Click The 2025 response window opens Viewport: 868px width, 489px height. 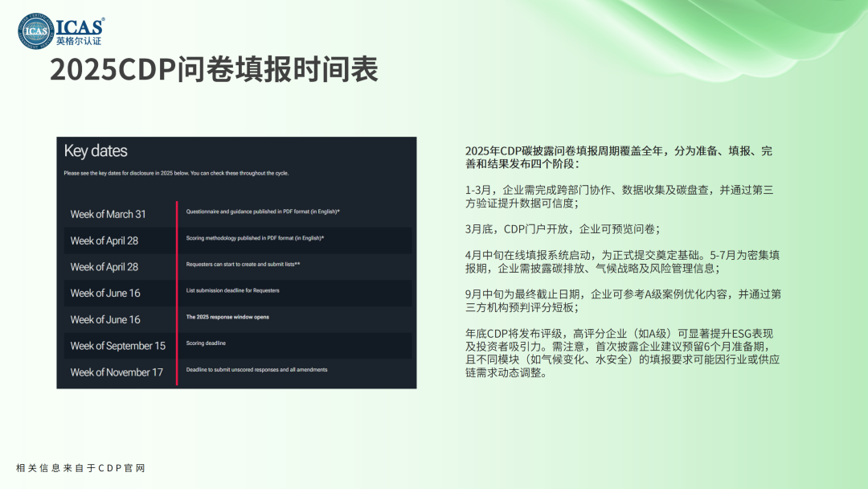[x=227, y=317]
